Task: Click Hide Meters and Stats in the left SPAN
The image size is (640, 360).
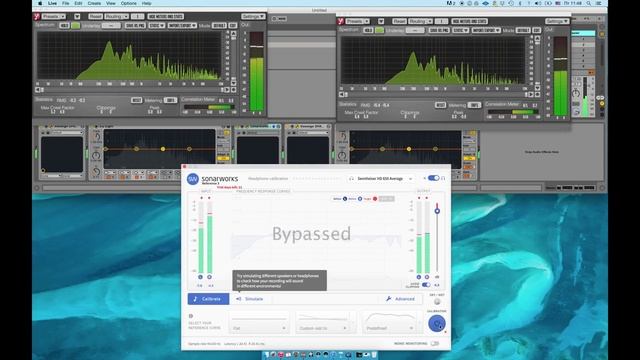Action: tap(166, 16)
